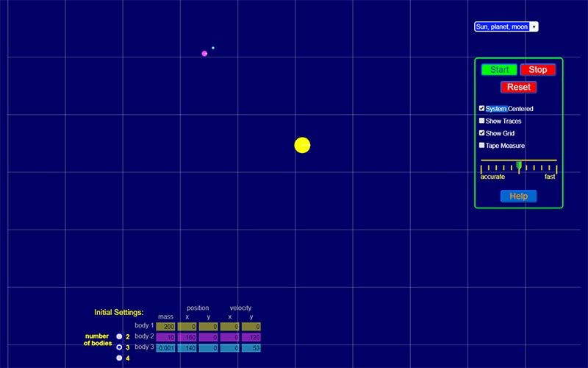Click the green accurate-fast speed slider handle
The image size is (588, 368).
pyautogui.click(x=519, y=166)
